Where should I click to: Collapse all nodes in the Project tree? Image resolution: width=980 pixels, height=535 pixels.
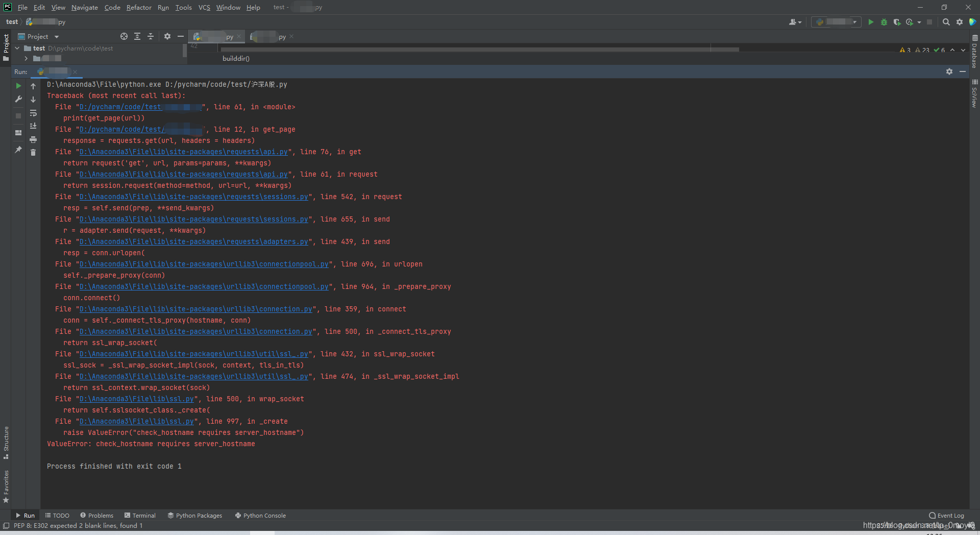point(151,36)
